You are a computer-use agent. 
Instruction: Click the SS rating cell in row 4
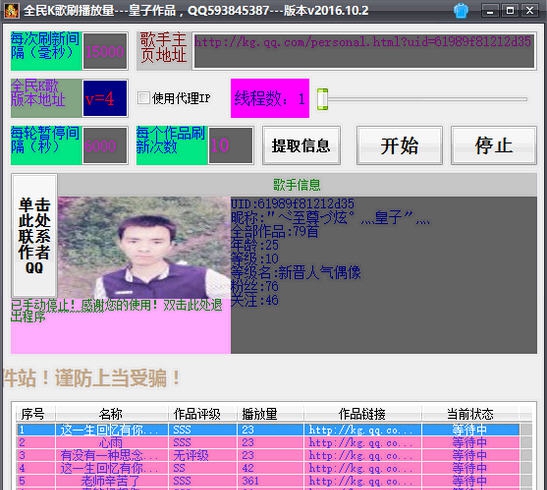tap(202, 468)
